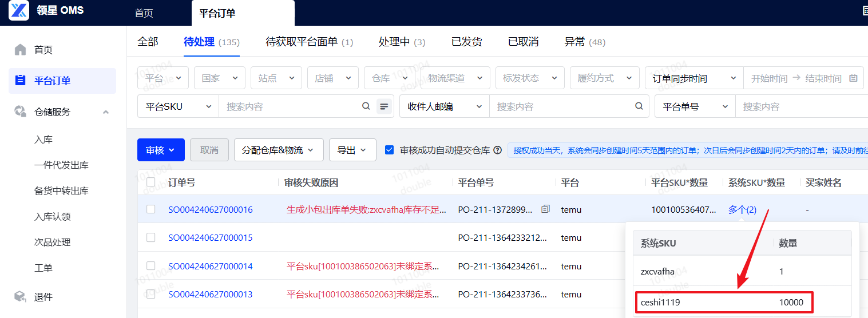868x318 pixels.
Task: Open the 已取消 tab
Action: pyautogui.click(x=524, y=42)
